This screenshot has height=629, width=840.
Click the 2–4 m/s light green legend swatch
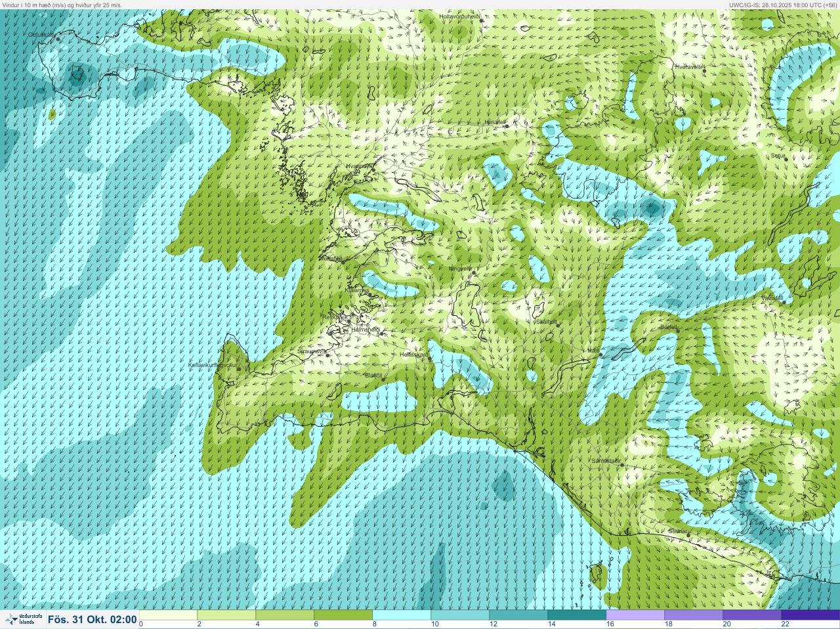coord(226,615)
